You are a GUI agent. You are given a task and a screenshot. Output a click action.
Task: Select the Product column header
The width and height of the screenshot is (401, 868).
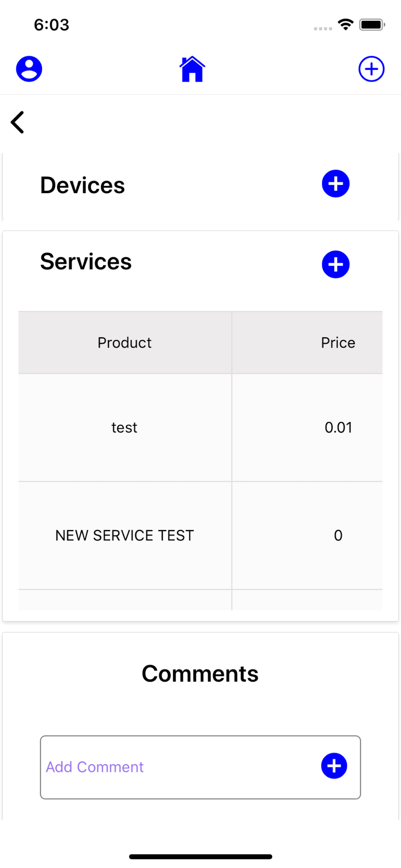pos(125,342)
